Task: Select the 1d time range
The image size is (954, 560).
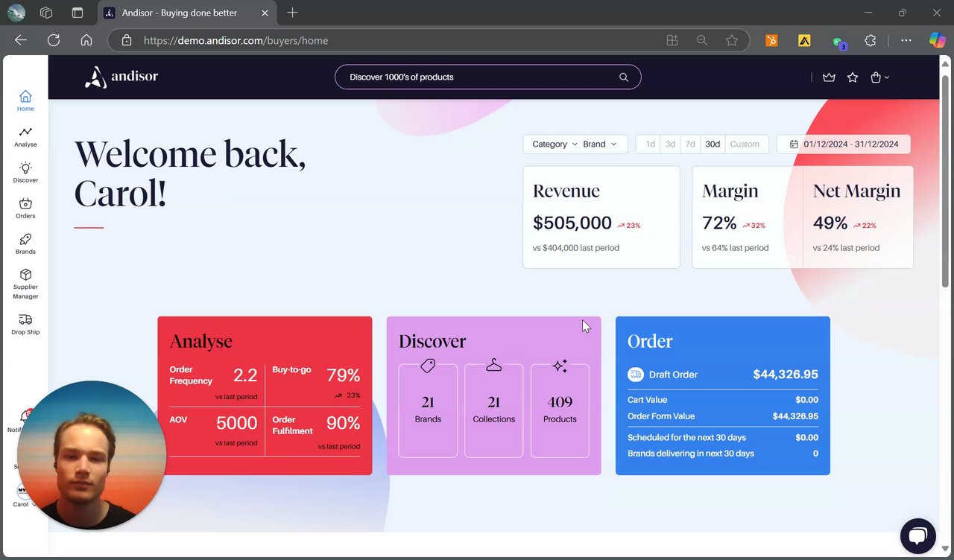Action: (651, 144)
